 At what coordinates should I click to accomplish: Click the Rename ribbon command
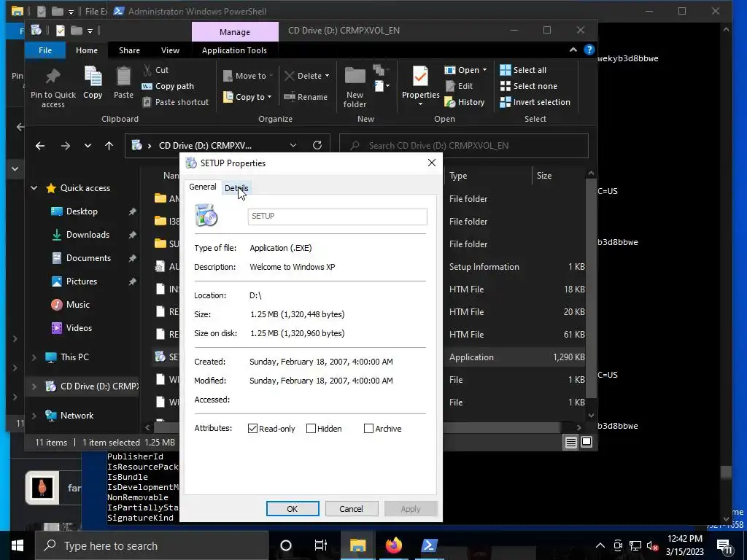coord(306,97)
